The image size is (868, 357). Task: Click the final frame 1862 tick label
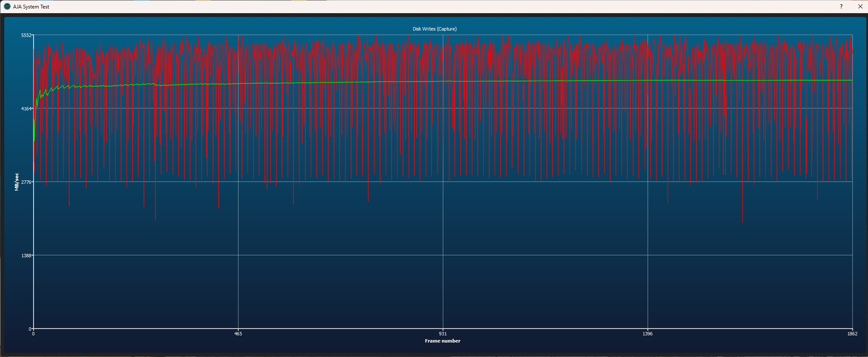coord(852,334)
